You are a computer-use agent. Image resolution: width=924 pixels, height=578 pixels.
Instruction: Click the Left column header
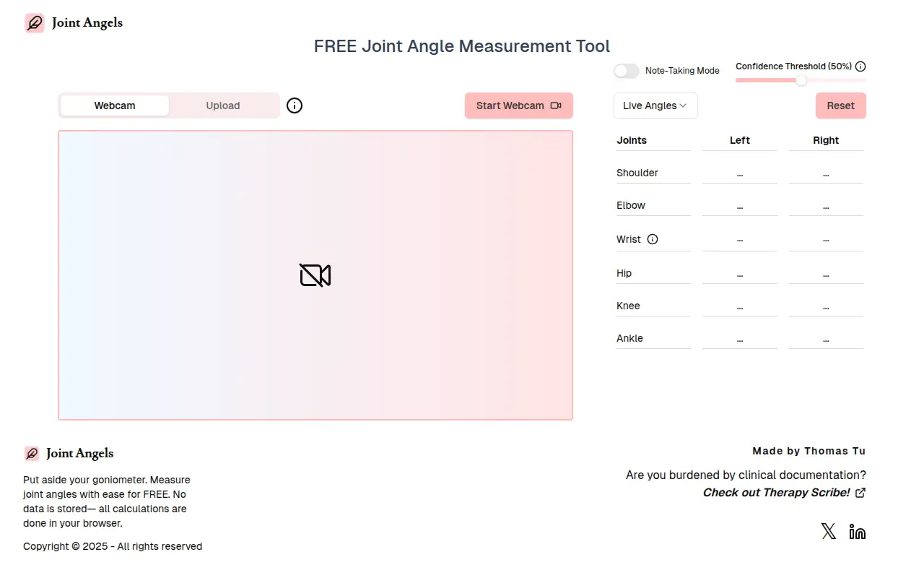point(740,140)
